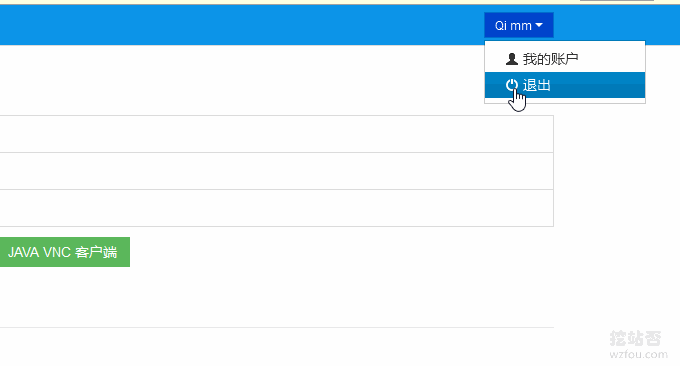
Task: Choose 退出 to log out
Action: (565, 85)
